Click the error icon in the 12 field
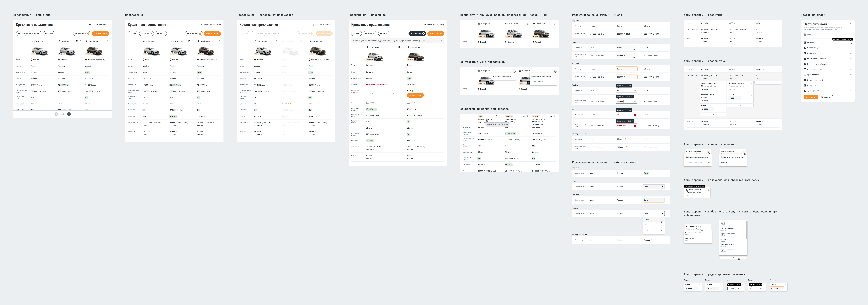868x305 pixels. (x=635, y=115)
